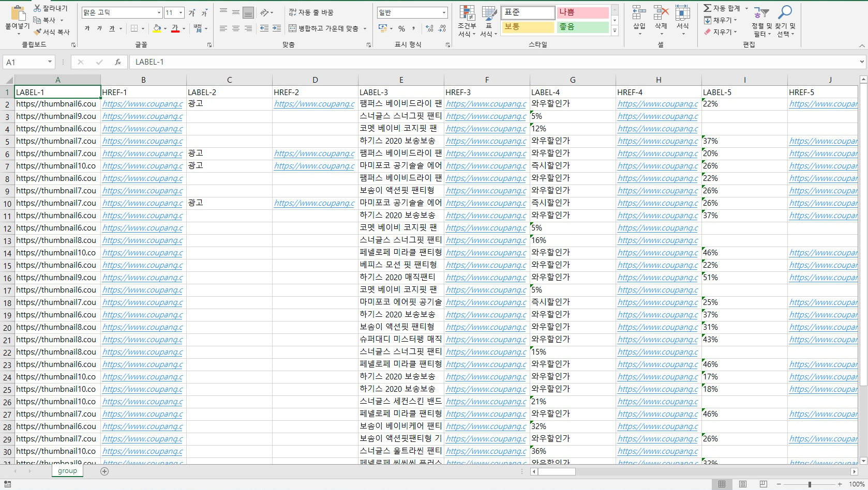Click the zoom slider in the status bar
This screenshot has width=868, height=490.
click(810, 484)
